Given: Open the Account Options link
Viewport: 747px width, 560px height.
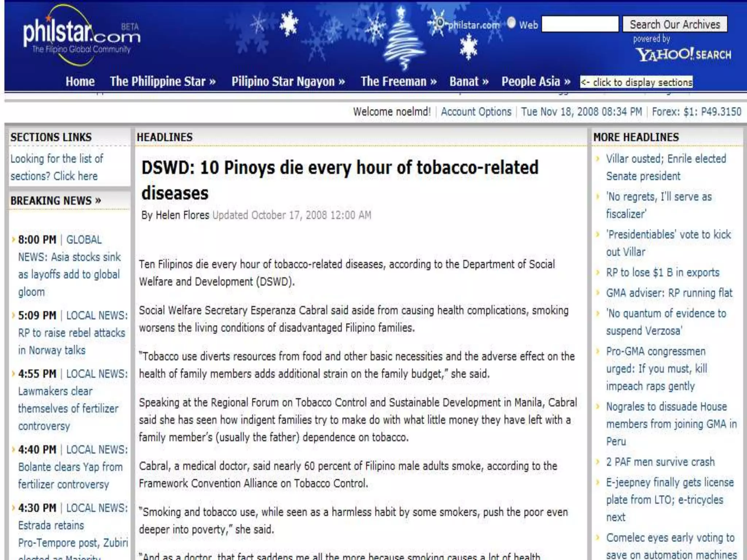Looking at the screenshot, I should tap(476, 112).
